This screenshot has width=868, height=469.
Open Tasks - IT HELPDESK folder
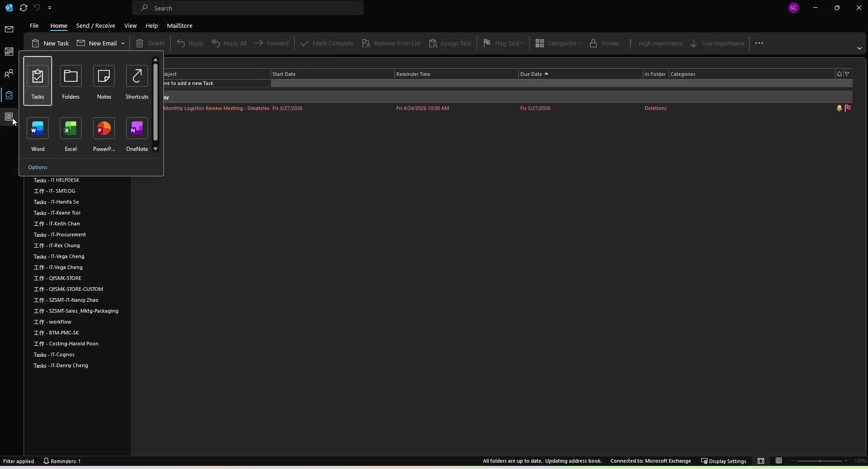pos(56,180)
